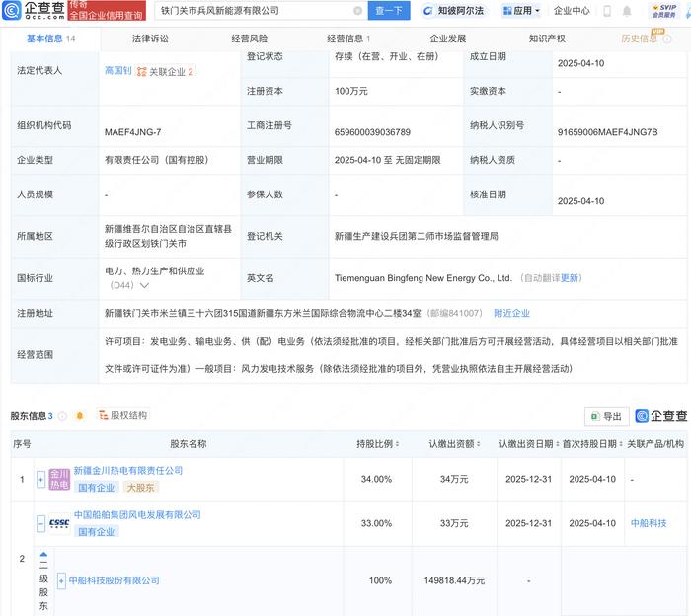Click the 国有企业 tag under 中国船舶集团风电
The height and width of the screenshot is (616, 691).
pyautogui.click(x=96, y=532)
